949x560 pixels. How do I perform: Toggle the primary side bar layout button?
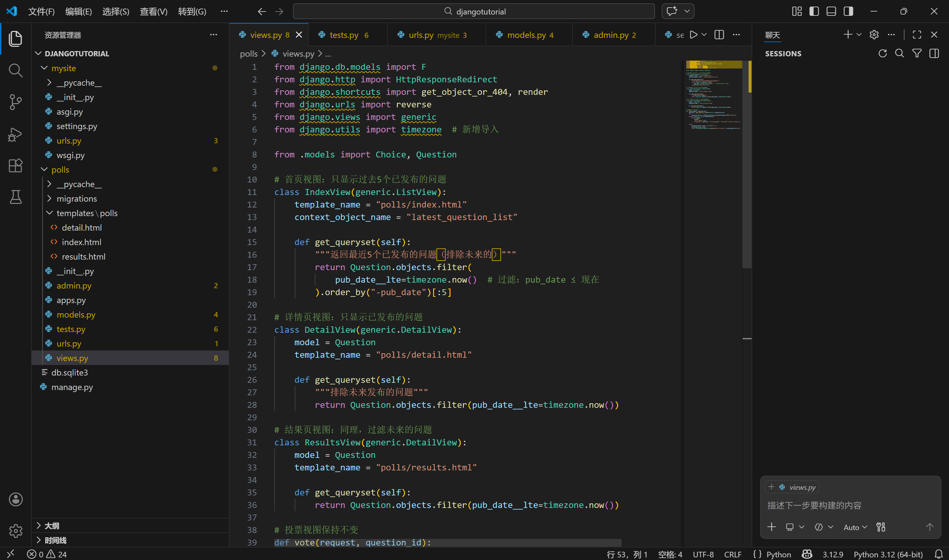pyautogui.click(x=814, y=11)
